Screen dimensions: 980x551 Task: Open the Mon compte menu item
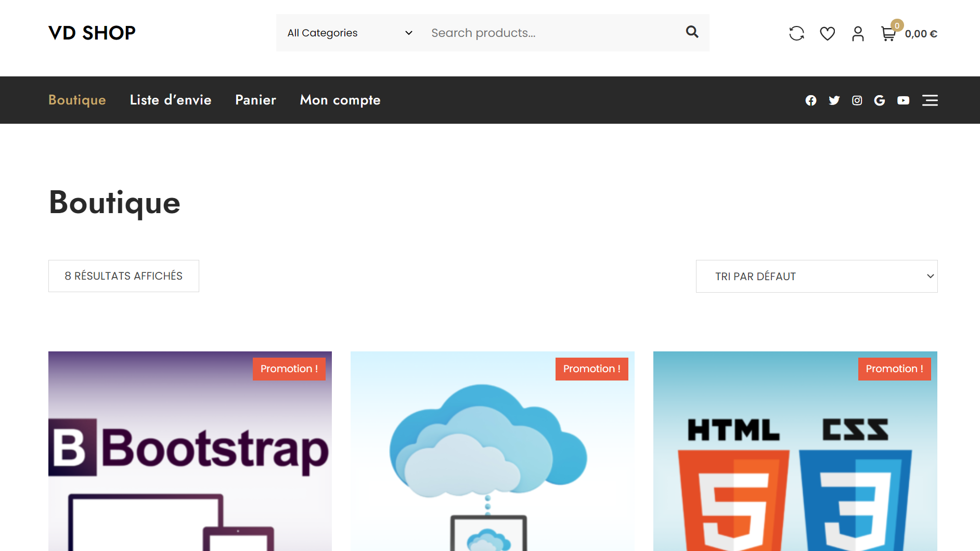pyautogui.click(x=340, y=100)
